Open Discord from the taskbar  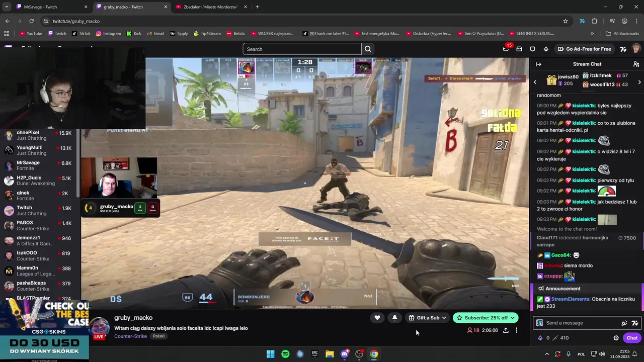[x=345, y=354]
